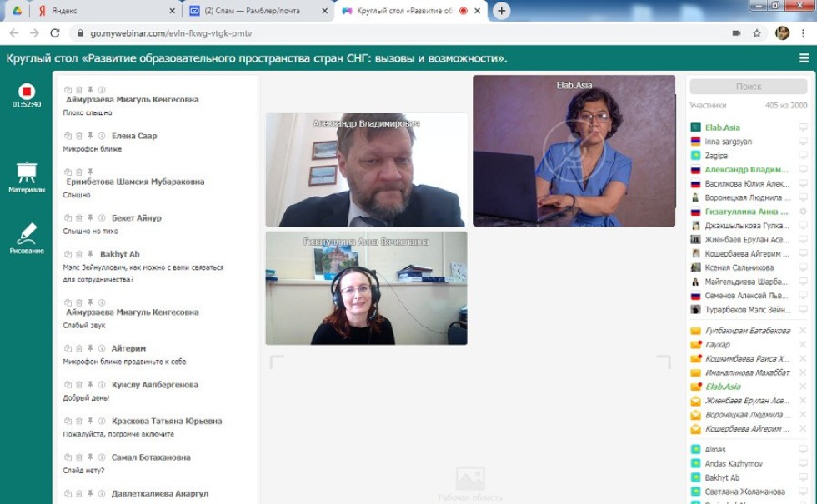Click the Поиск participant search field
Viewport: 817px width, 504px height.
[x=748, y=87]
